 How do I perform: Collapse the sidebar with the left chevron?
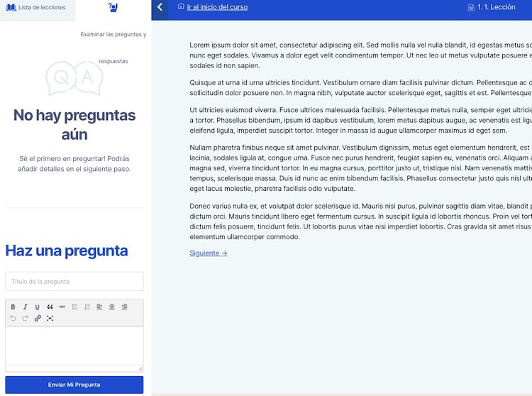coord(160,7)
